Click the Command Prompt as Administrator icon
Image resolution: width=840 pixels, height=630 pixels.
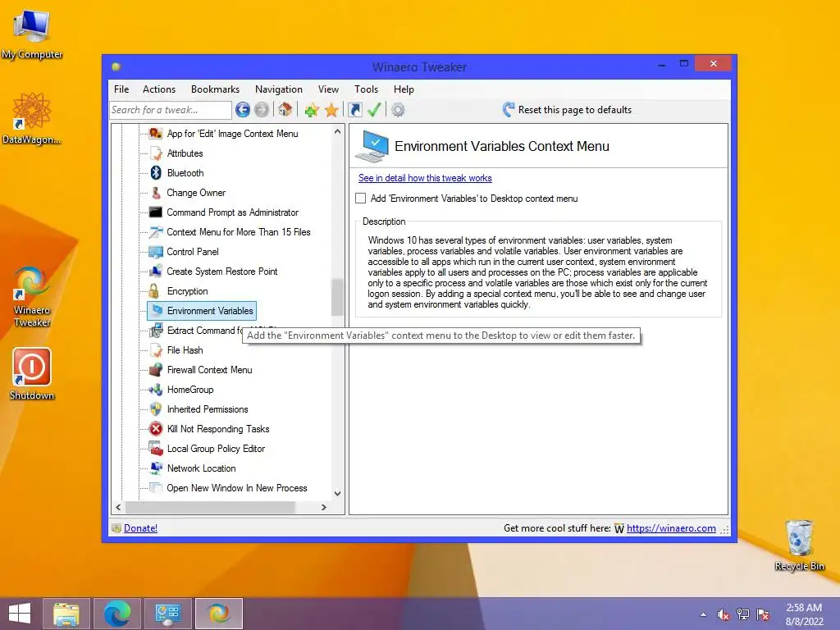click(x=155, y=212)
